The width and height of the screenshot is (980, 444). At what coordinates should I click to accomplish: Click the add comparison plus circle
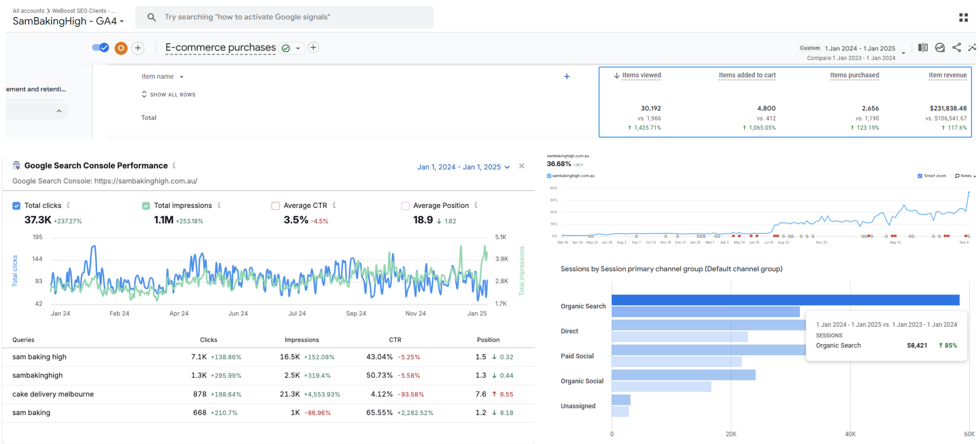(x=138, y=48)
